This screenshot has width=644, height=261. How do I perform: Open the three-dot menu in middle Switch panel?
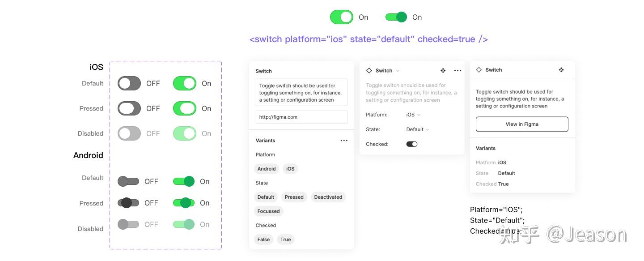(x=458, y=71)
